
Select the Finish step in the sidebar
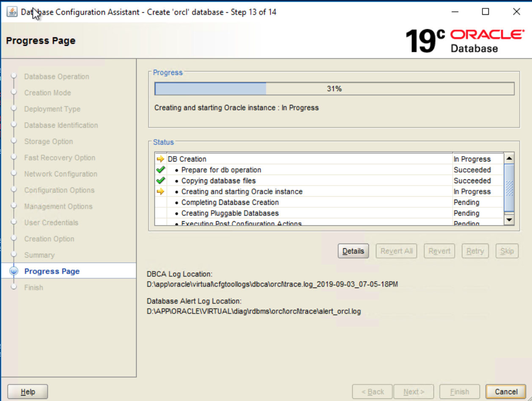pyautogui.click(x=34, y=288)
